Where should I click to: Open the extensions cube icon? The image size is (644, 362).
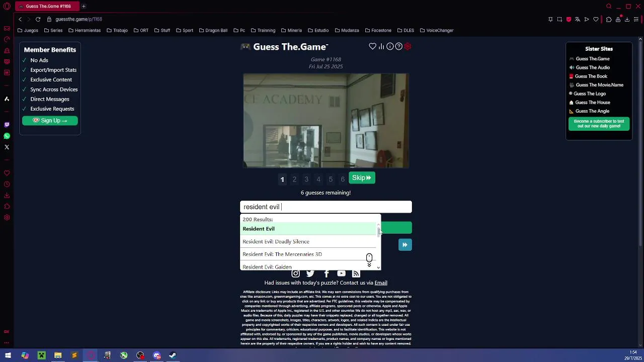pyautogui.click(x=609, y=19)
